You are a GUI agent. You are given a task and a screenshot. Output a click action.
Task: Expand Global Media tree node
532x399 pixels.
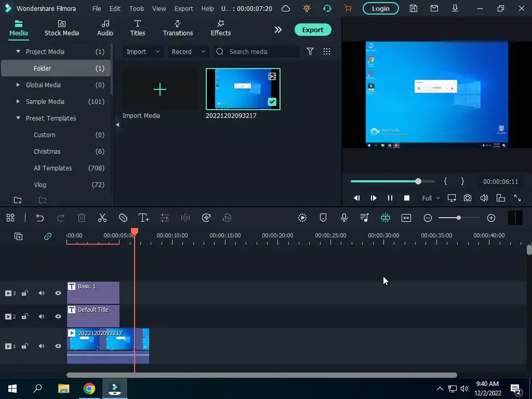(18, 85)
